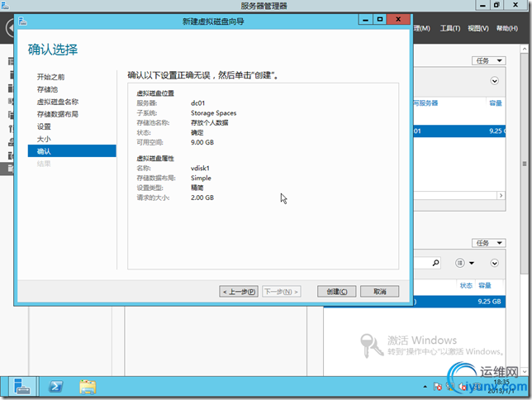Click the 取消 button in the wizard

pos(379,292)
